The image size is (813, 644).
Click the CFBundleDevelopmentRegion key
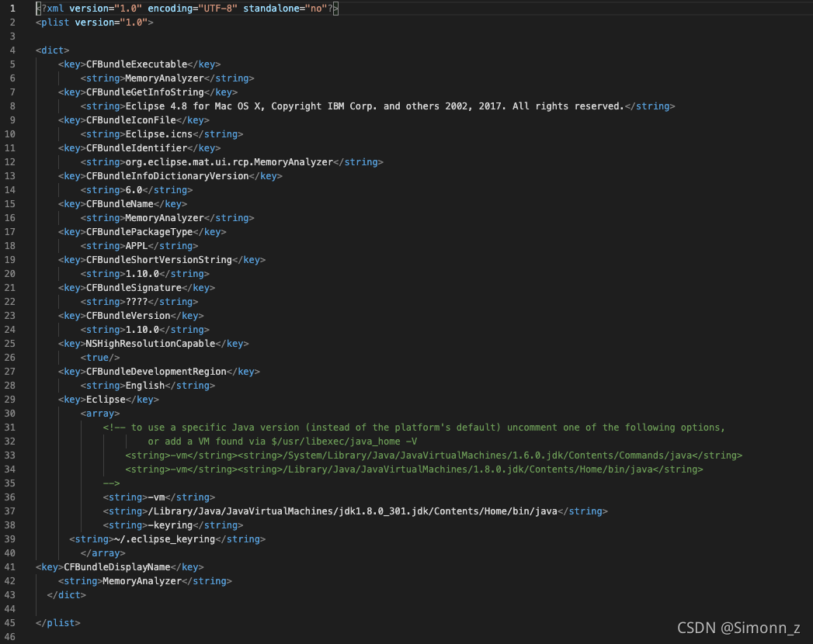point(156,372)
